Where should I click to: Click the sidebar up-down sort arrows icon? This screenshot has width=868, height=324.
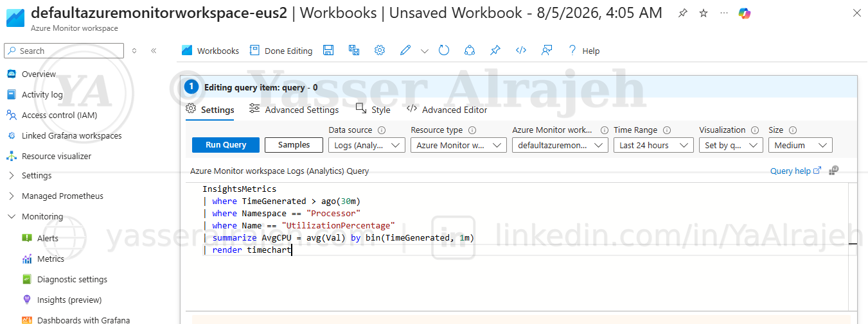point(134,51)
